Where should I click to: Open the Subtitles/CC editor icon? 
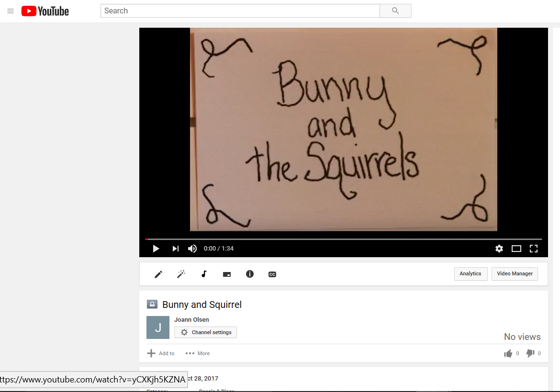[x=272, y=274]
